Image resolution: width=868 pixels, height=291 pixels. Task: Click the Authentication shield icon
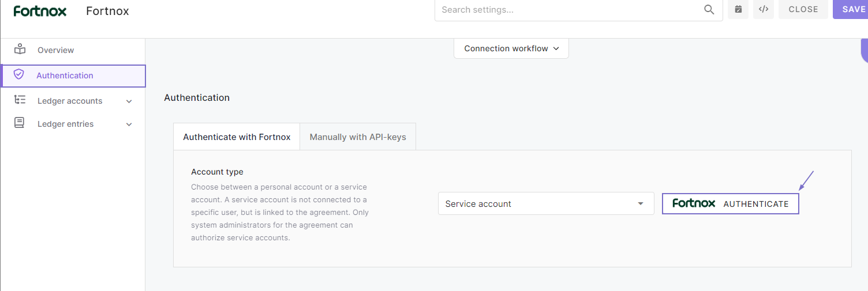[x=19, y=74]
